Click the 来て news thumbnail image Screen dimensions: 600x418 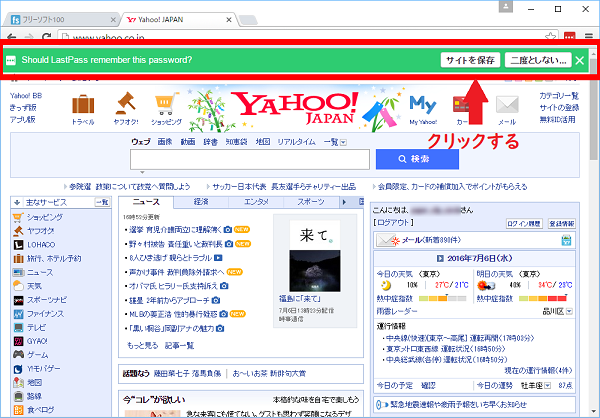point(307,257)
